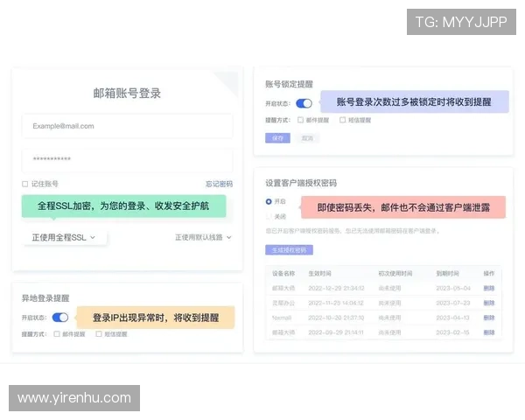The width and height of the screenshot is (525, 420).
Task: Click the 2022-10-20 21:37:10 timestamp cell
Action: point(336,318)
